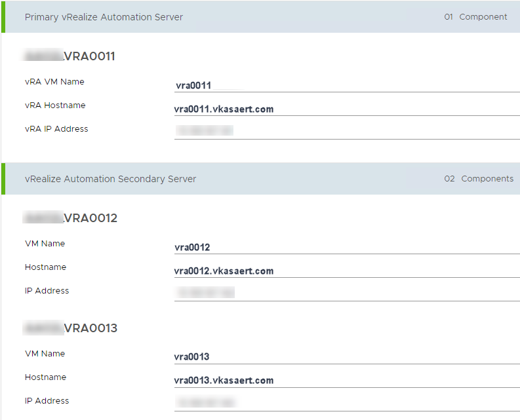
Task: Click the vRA VM Name field showing vra0011
Action: 346,85
